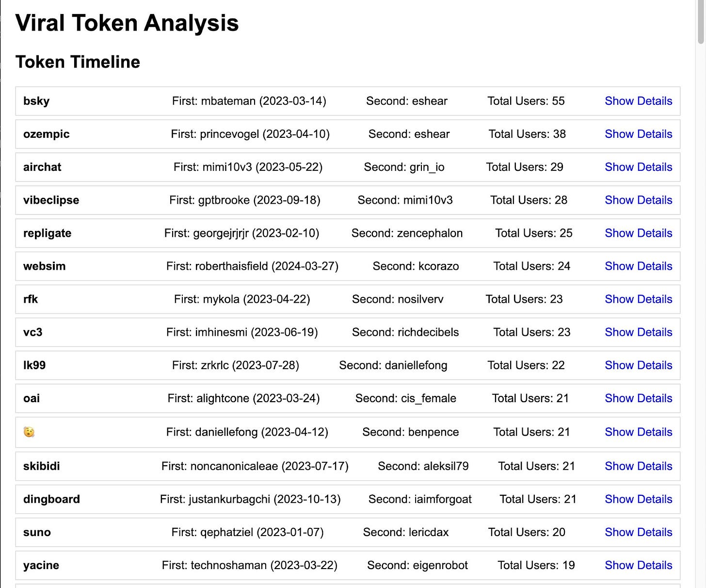Click 'First: princevogel (2023-04-10)' text
This screenshot has width=706, height=588.
point(250,134)
